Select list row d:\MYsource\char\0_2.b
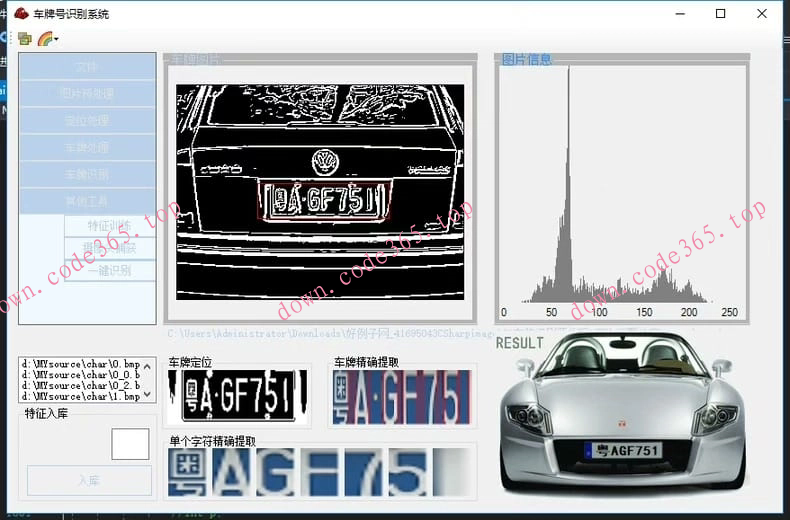 [81, 385]
